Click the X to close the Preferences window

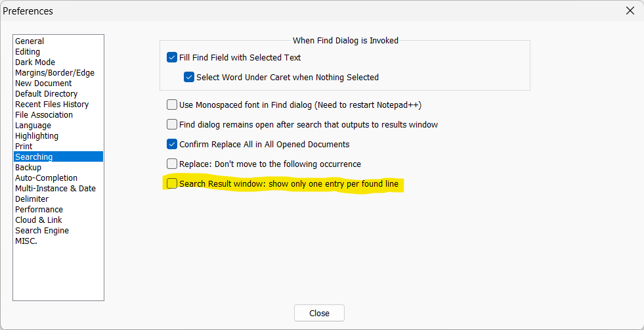pos(630,11)
